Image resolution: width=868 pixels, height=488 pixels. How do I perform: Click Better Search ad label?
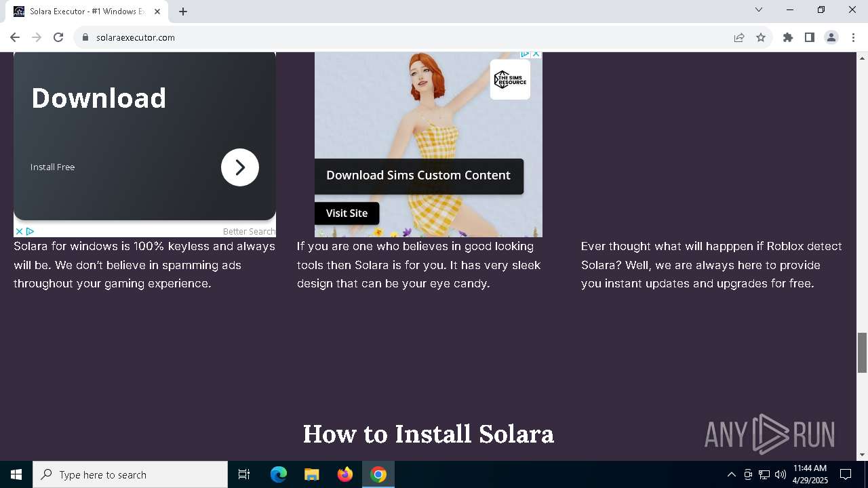pyautogui.click(x=249, y=231)
